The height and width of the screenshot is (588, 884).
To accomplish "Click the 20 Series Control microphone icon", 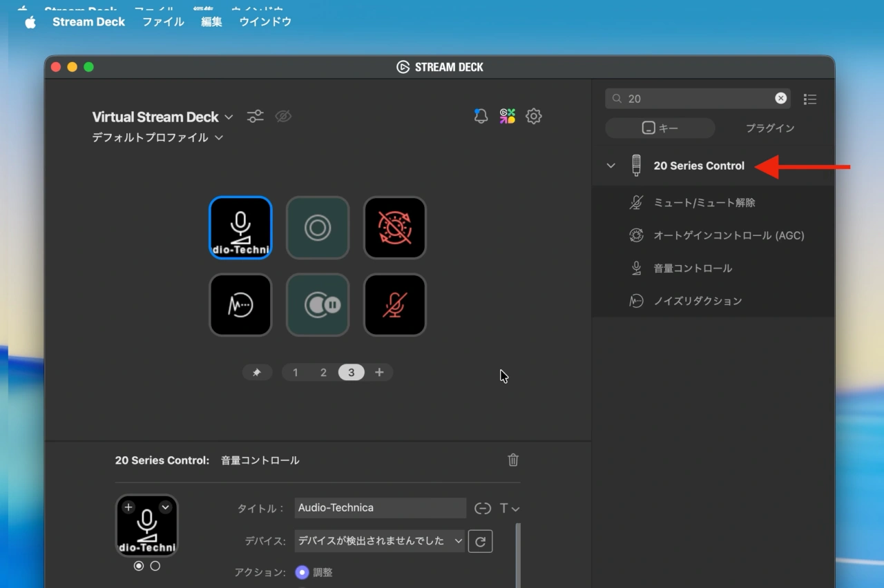I will click(x=637, y=166).
